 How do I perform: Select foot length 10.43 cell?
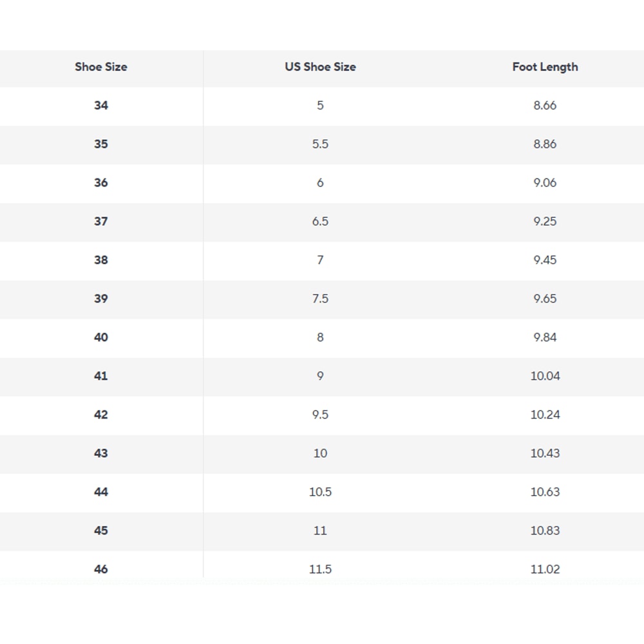545,453
